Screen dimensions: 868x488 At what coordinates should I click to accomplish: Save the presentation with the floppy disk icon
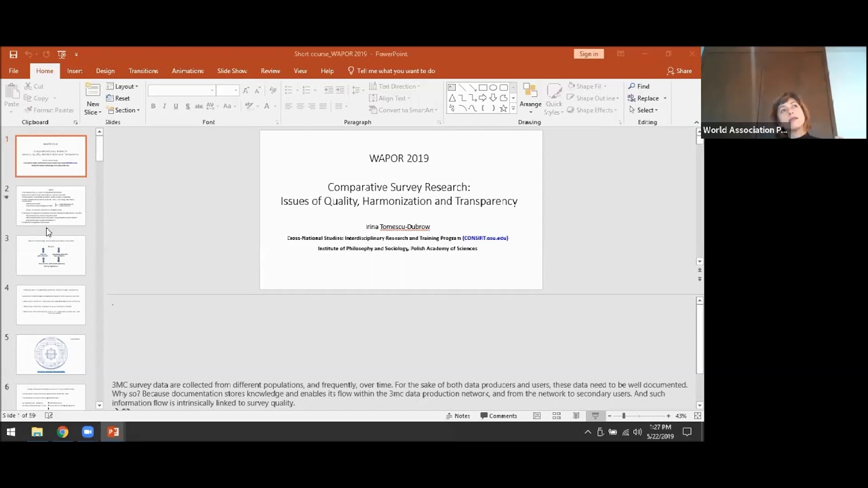(13, 54)
